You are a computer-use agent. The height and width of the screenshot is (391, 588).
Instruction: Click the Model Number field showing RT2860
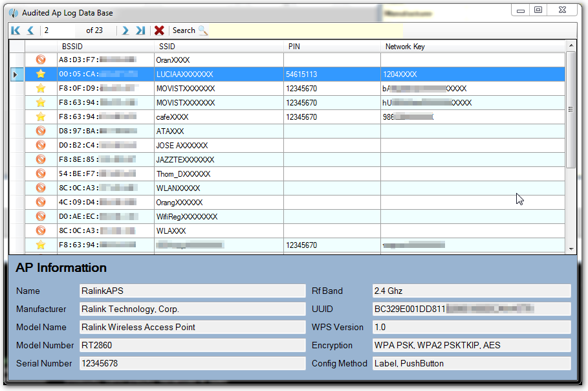192,346
